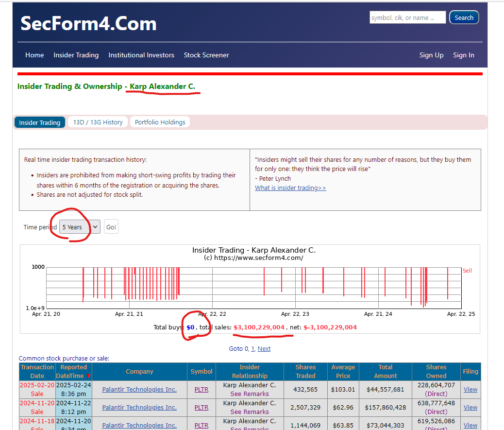Focus the symbol, cik, or name search box
The width and height of the screenshot is (504, 430).
(407, 17)
